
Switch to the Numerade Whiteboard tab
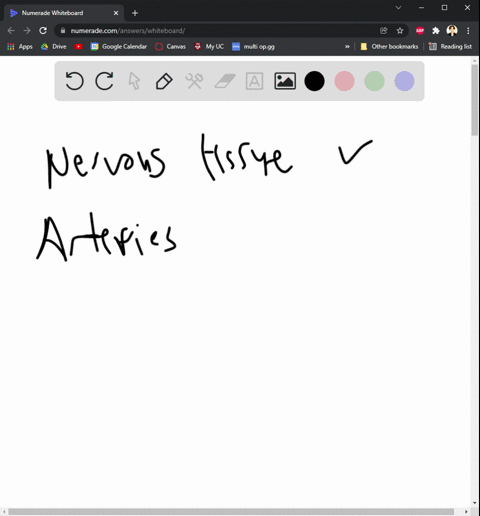coord(63,13)
